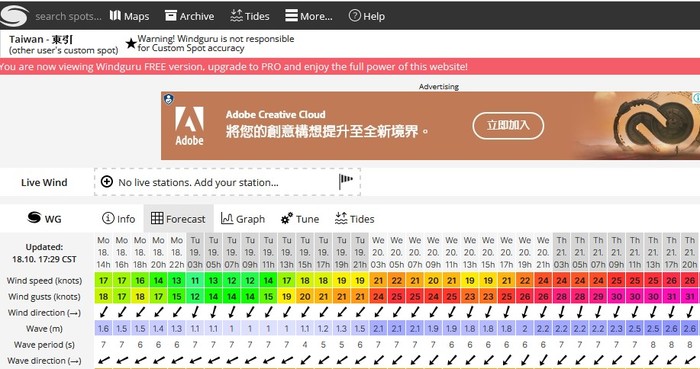The image size is (700, 369).
Task: Expand the More... hamburger menu
Action: 309,16
